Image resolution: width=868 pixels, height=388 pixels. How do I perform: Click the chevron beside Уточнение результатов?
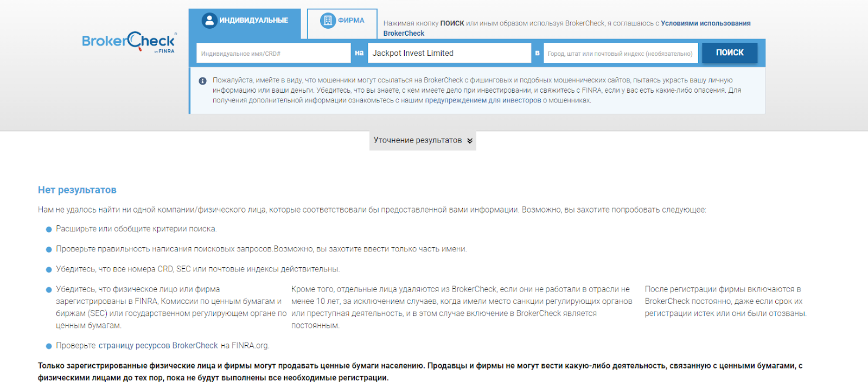coord(470,141)
